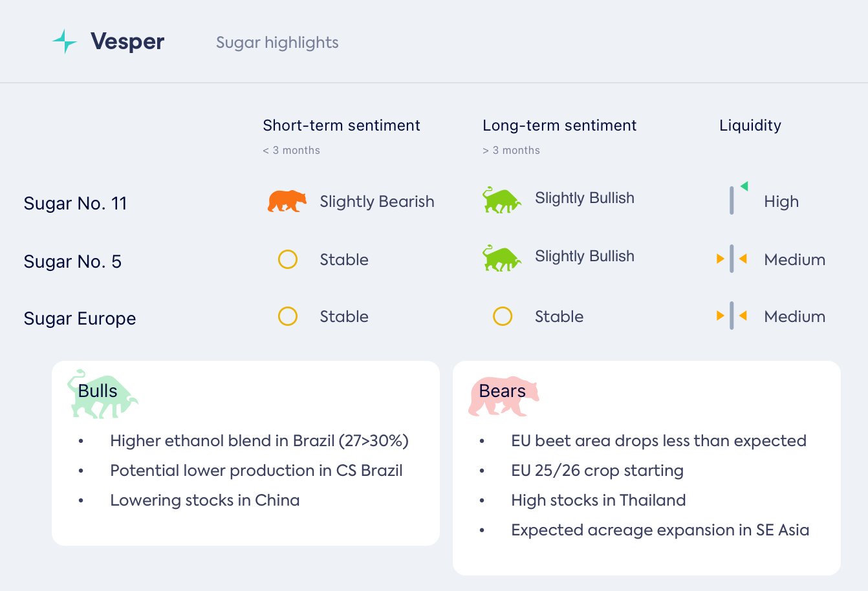The image size is (868, 591).
Task: Click the Short-term sentiment column header
Action: (341, 125)
